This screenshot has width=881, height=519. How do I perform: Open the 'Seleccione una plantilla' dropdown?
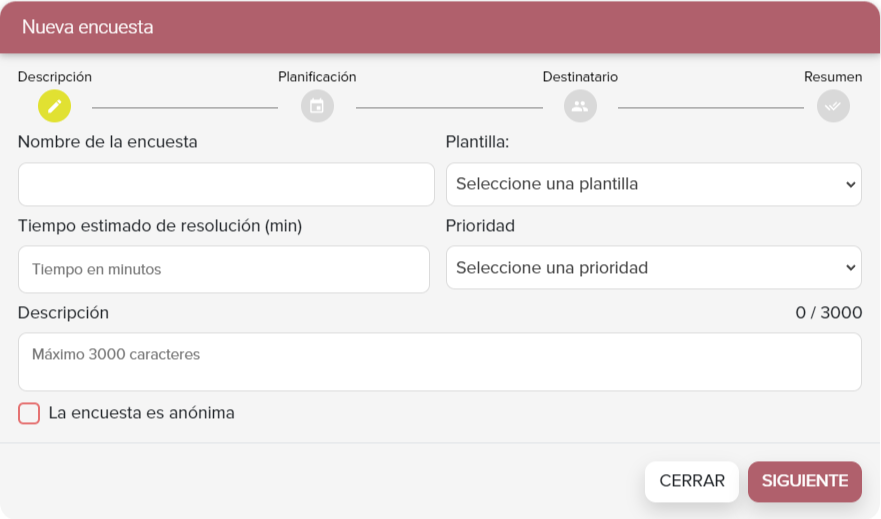(653, 184)
